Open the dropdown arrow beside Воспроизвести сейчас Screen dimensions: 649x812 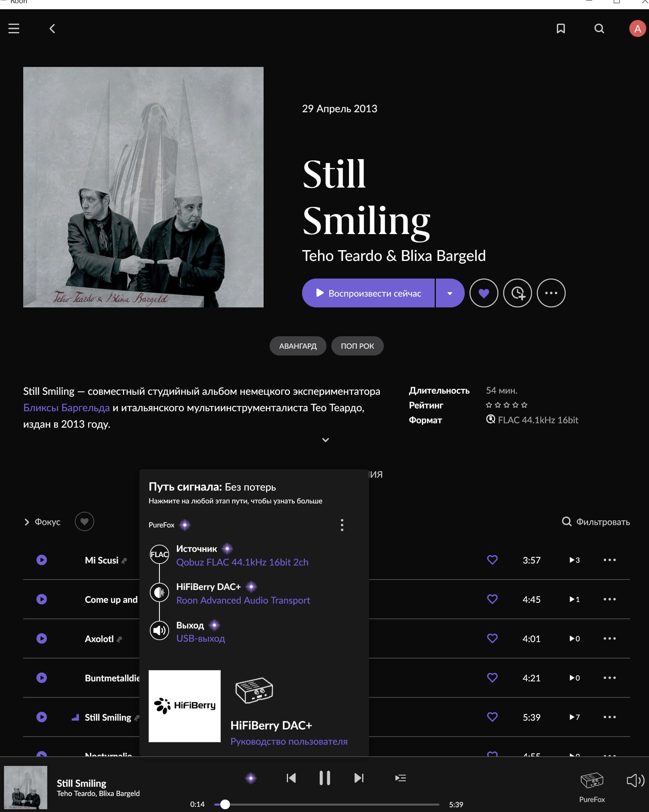[x=450, y=293]
